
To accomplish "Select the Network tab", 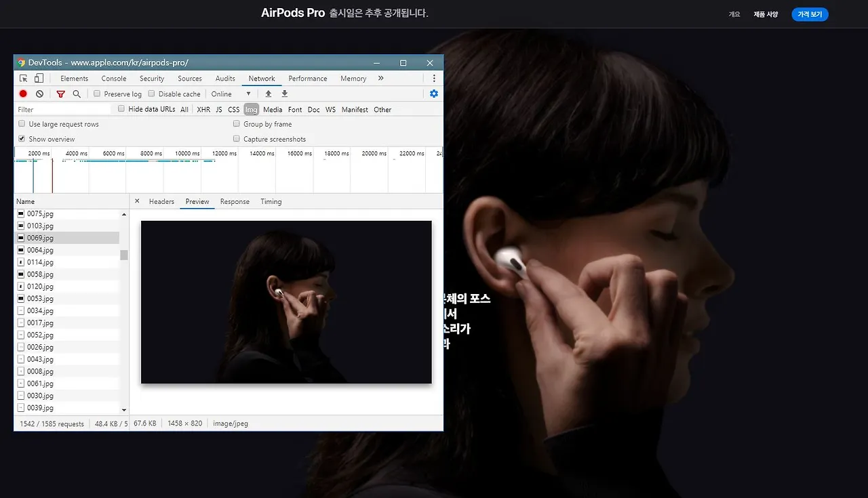I will click(x=262, y=79).
